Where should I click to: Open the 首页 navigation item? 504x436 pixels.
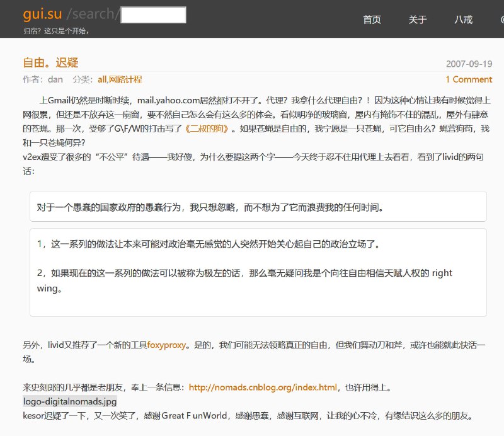coord(372,20)
